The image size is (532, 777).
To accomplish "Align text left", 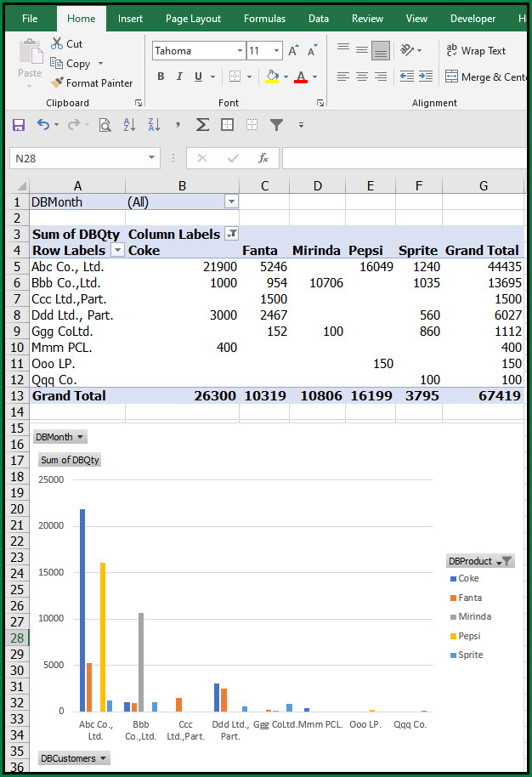I will click(x=343, y=77).
